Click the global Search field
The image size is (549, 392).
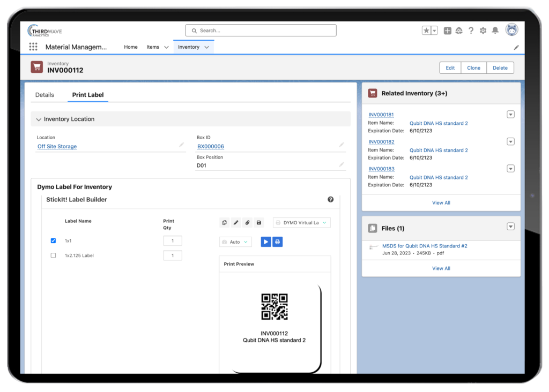(x=261, y=31)
